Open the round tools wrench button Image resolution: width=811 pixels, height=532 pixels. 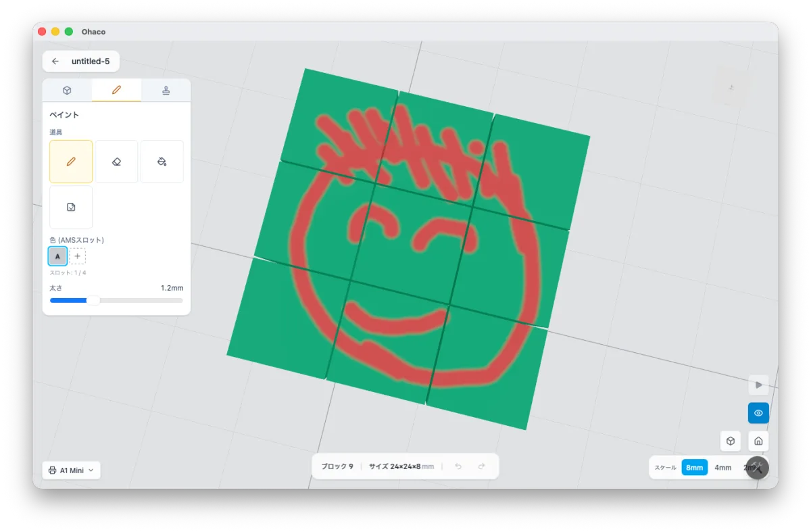757,468
